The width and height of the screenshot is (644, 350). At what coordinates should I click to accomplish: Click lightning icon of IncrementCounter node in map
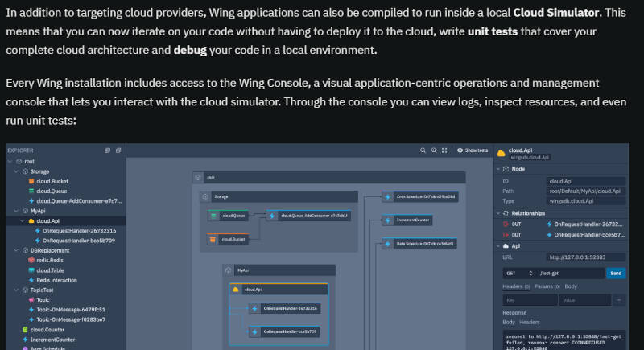(x=388, y=220)
